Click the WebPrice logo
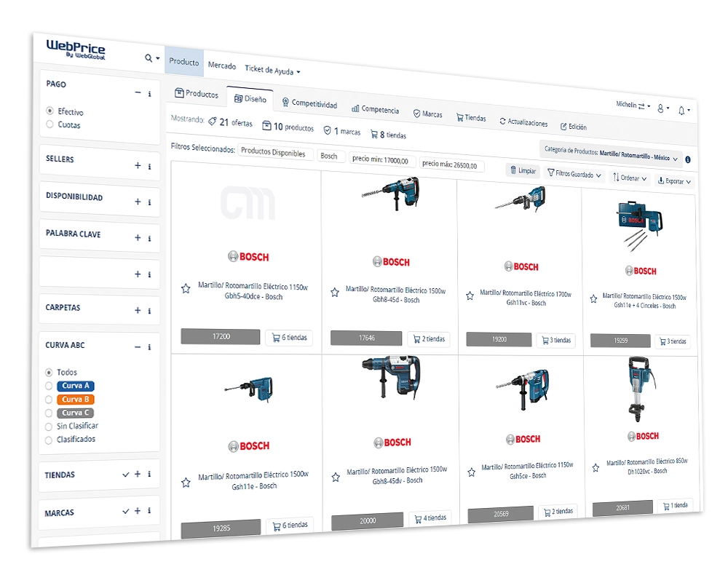Screen dimensions: 728x567 click(x=76, y=49)
